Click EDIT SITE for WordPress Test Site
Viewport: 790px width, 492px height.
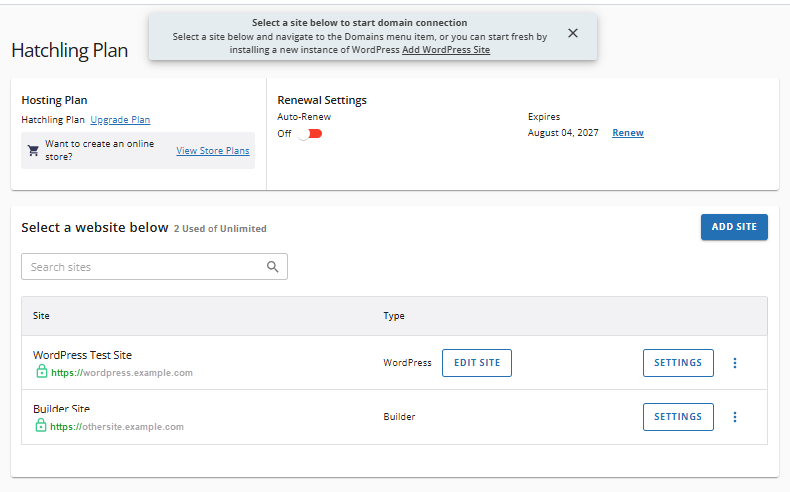pyautogui.click(x=477, y=363)
